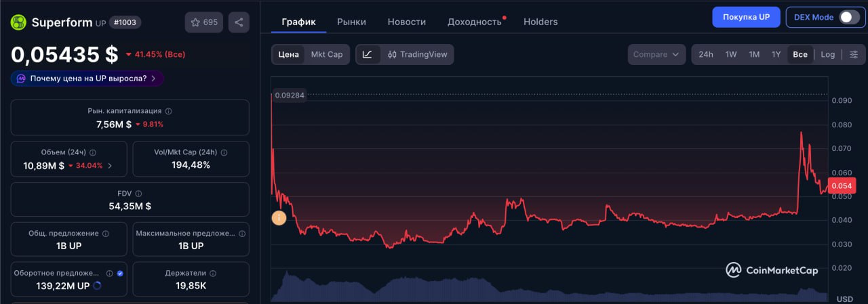Click circulating supply progress ring icon
Viewport: 868px width, 304px height.
click(x=97, y=286)
